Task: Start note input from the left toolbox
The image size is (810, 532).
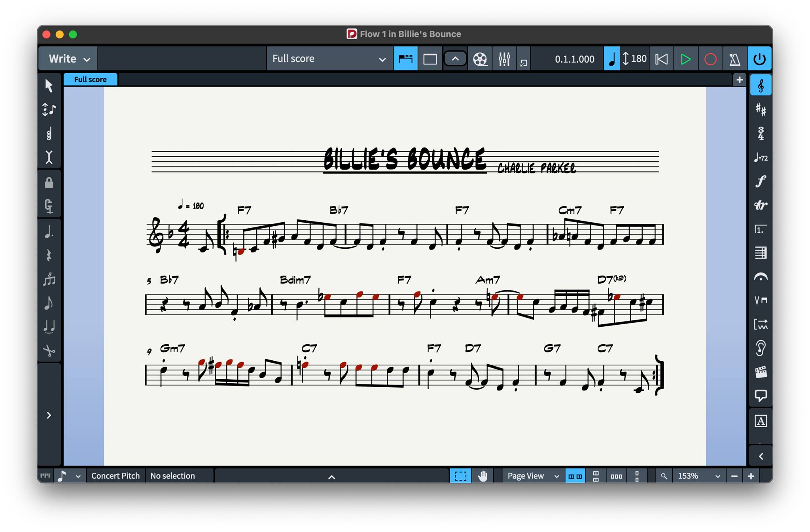Action: coord(49,110)
